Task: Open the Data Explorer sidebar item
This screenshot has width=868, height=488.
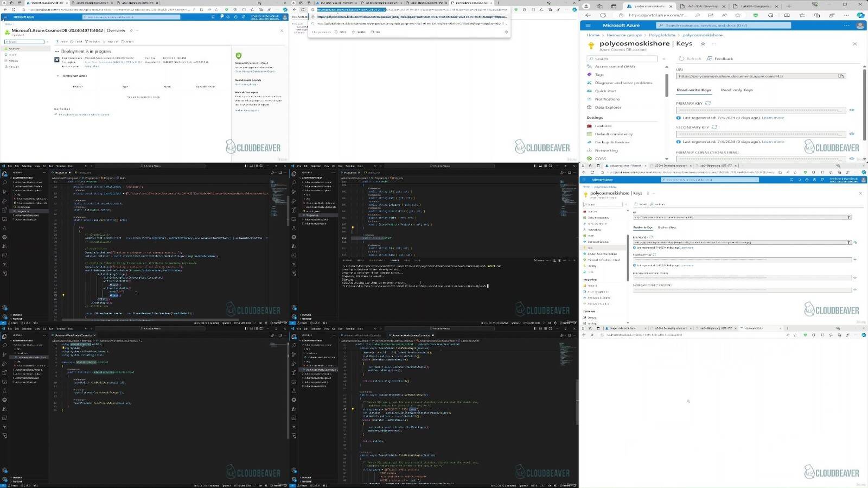Action: [x=608, y=107]
